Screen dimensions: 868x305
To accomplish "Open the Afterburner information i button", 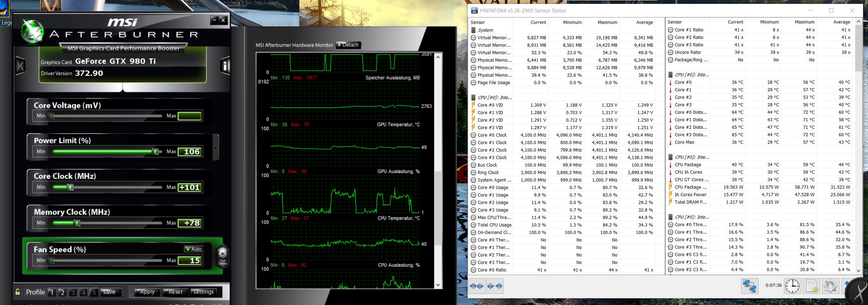I will (x=225, y=66).
